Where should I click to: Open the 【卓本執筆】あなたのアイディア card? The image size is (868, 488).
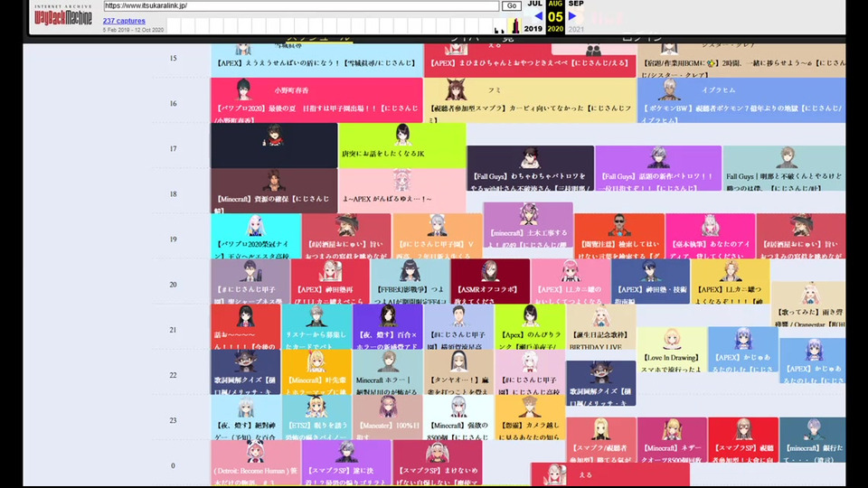(711, 236)
